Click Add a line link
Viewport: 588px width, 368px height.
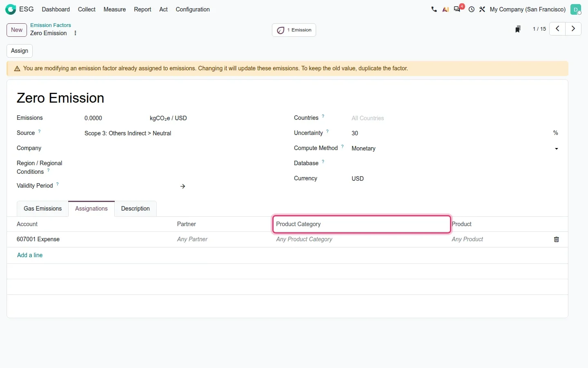pos(30,255)
